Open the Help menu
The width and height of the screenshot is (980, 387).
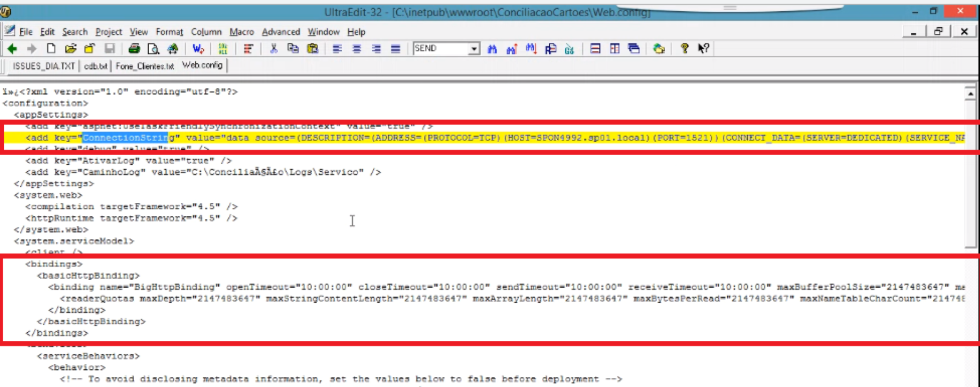(356, 32)
